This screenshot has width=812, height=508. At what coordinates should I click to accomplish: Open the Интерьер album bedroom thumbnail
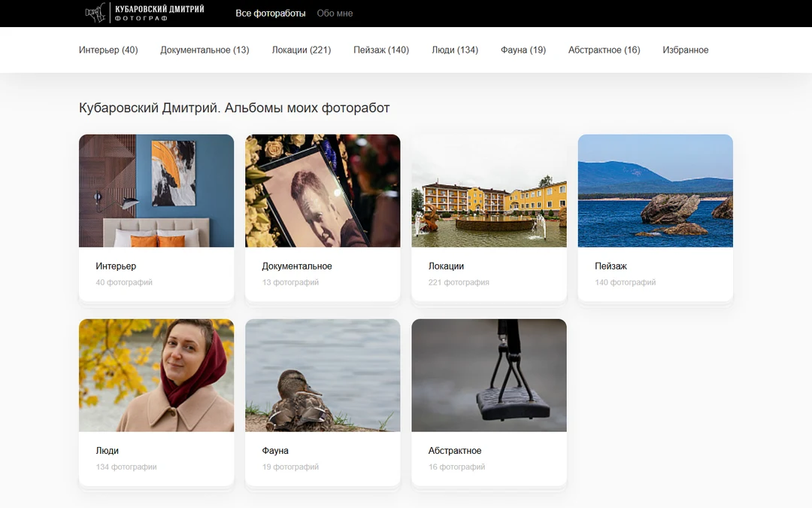click(x=156, y=190)
